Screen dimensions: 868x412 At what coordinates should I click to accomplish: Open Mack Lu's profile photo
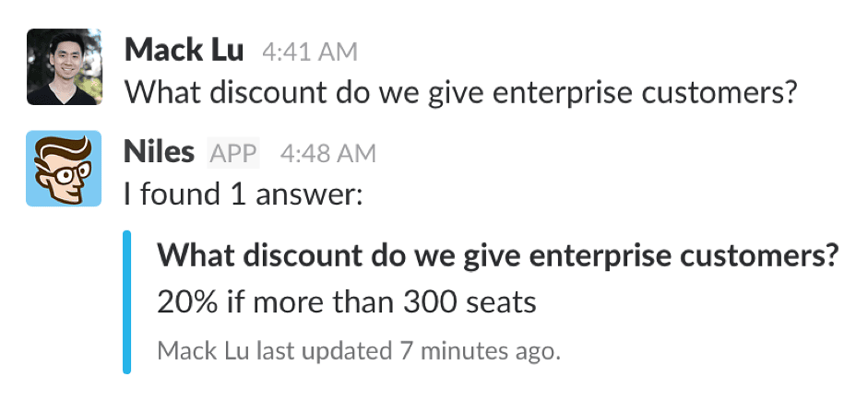click(x=65, y=66)
